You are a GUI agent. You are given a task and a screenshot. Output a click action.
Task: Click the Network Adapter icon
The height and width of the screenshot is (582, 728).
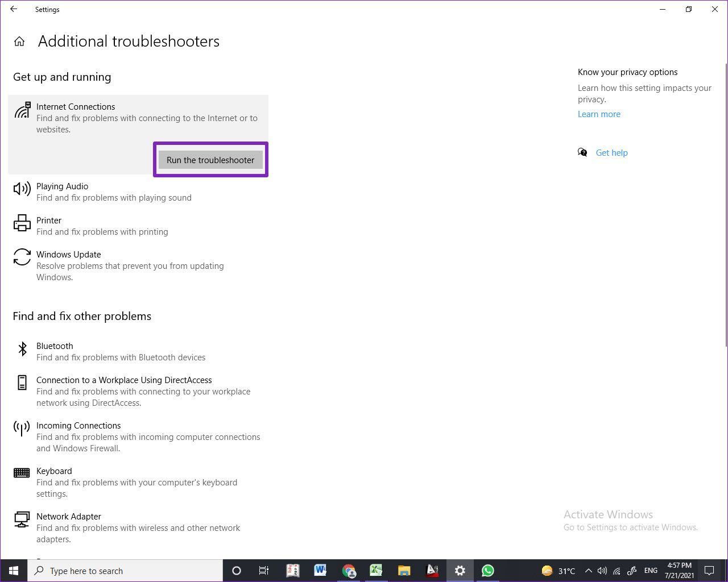22,519
